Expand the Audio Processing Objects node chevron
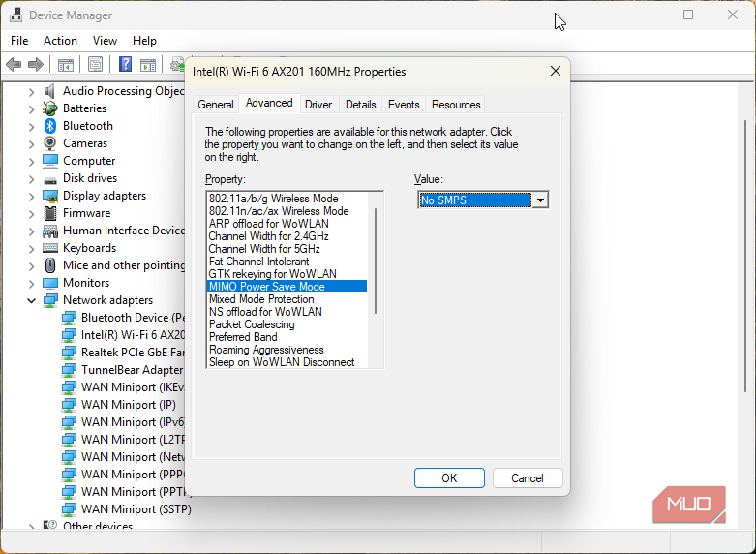756x554 pixels. point(31,92)
